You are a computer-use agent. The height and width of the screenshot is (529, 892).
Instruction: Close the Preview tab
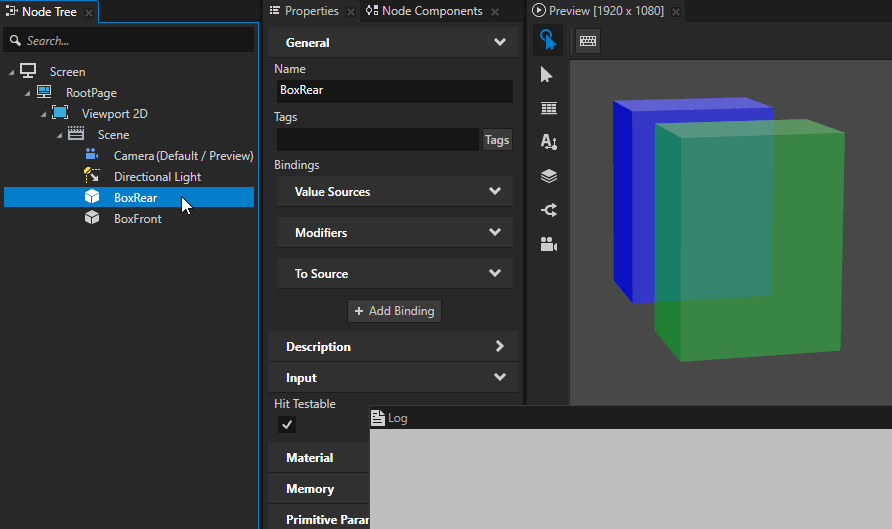[676, 12]
